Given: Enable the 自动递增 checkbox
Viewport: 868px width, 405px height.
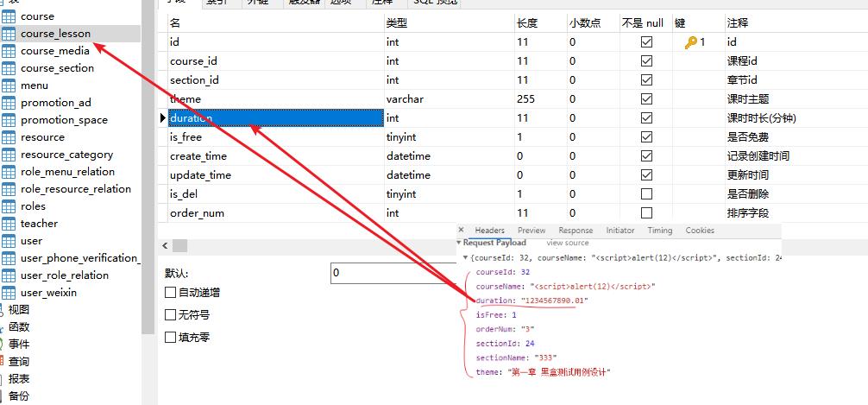Looking at the screenshot, I should (171, 293).
